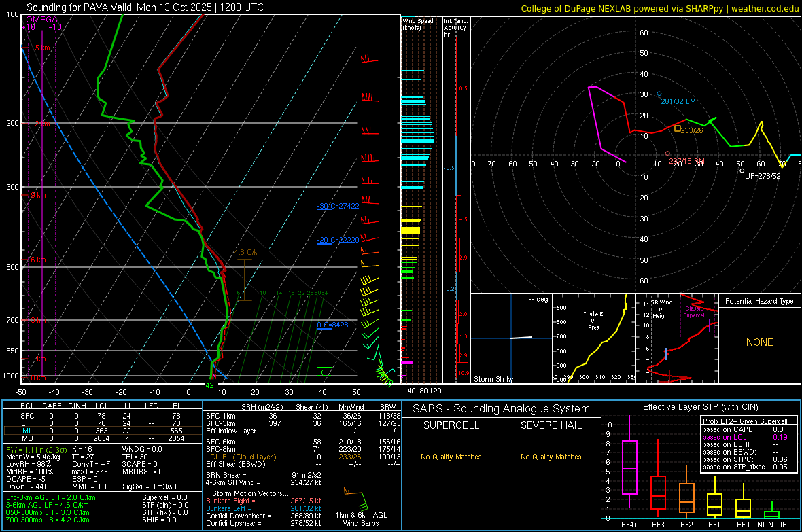This screenshot has width=802, height=532.
Task: Click the Theta-E v. Pres panel label
Action: click(x=593, y=321)
